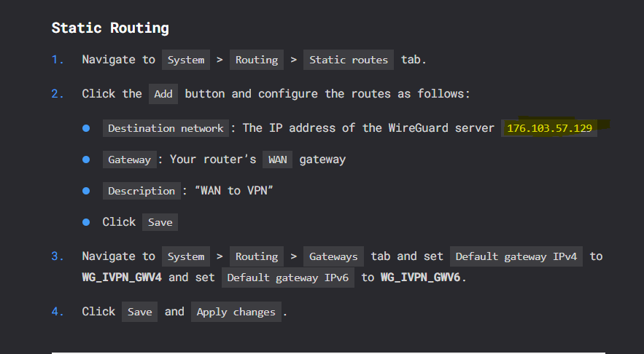
Task: Click the bold WG_IVPN_GWV4 text
Action: pyautogui.click(x=122, y=278)
